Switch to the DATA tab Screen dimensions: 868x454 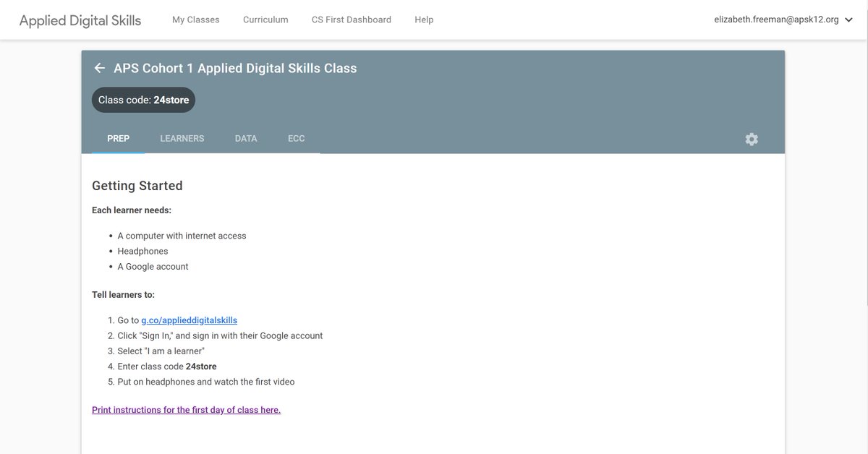(x=246, y=138)
